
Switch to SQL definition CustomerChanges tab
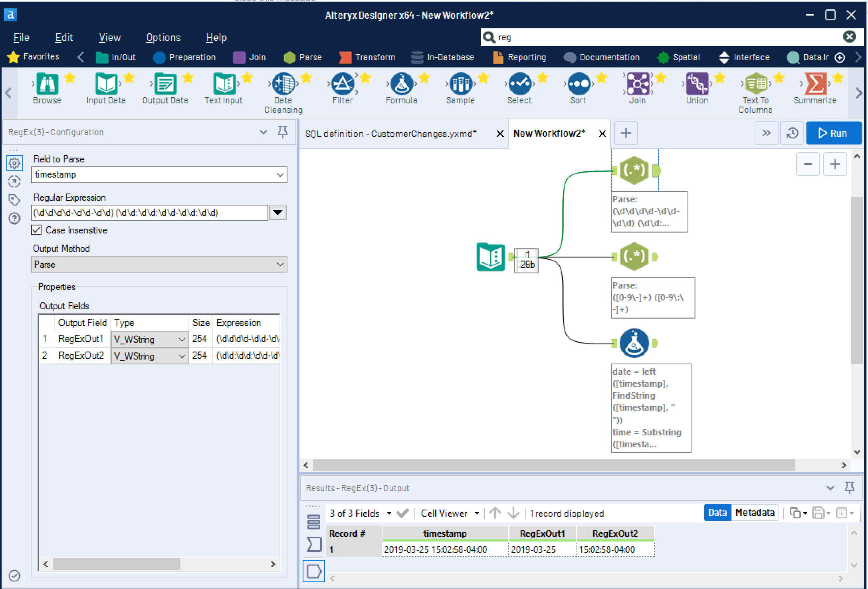point(390,134)
